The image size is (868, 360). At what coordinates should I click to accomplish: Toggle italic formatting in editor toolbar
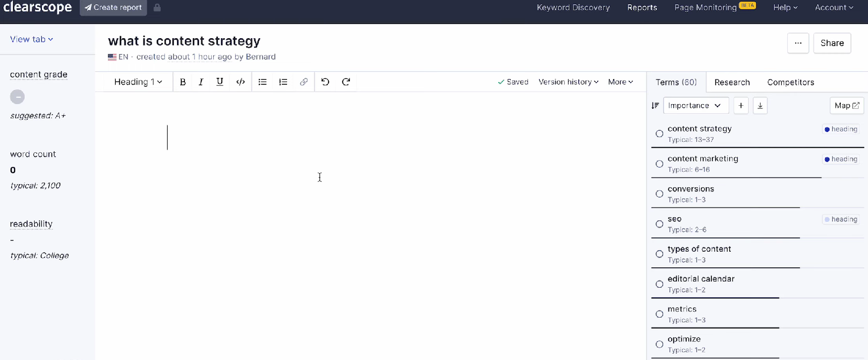point(201,82)
